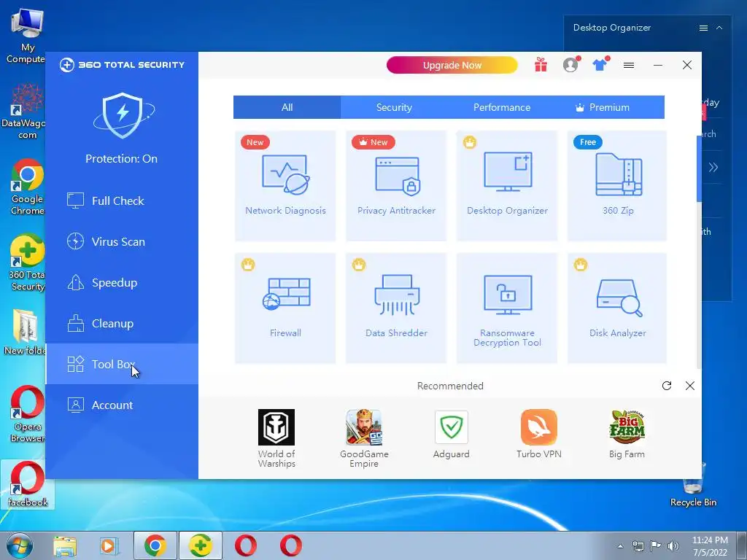The image size is (747, 560).
Task: Switch to the Security tab
Action: click(x=394, y=107)
